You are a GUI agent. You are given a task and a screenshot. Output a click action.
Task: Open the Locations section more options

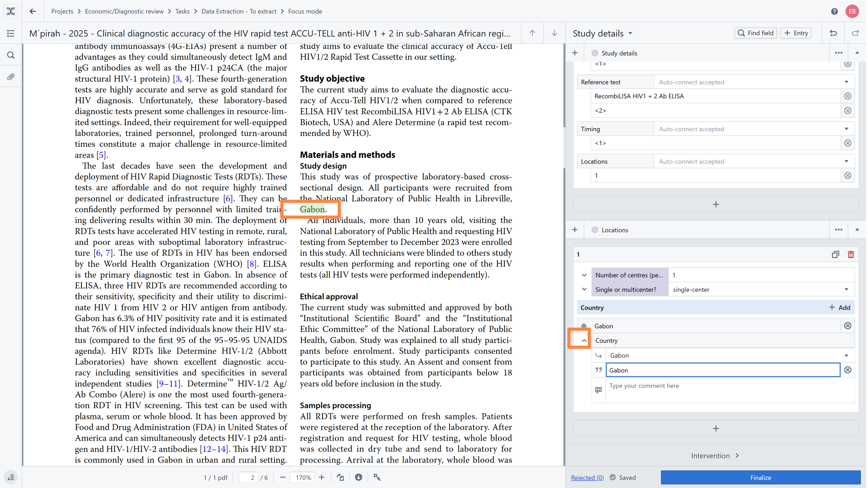click(839, 230)
